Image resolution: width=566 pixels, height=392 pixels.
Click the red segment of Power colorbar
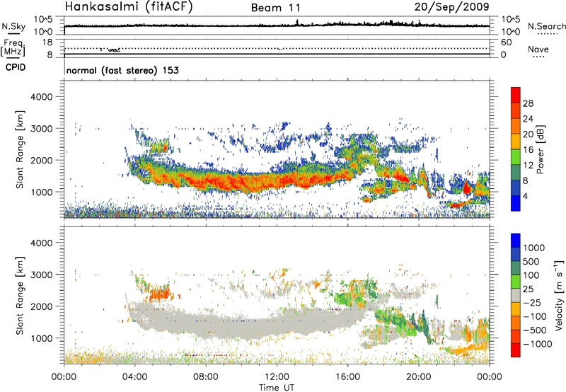point(516,96)
